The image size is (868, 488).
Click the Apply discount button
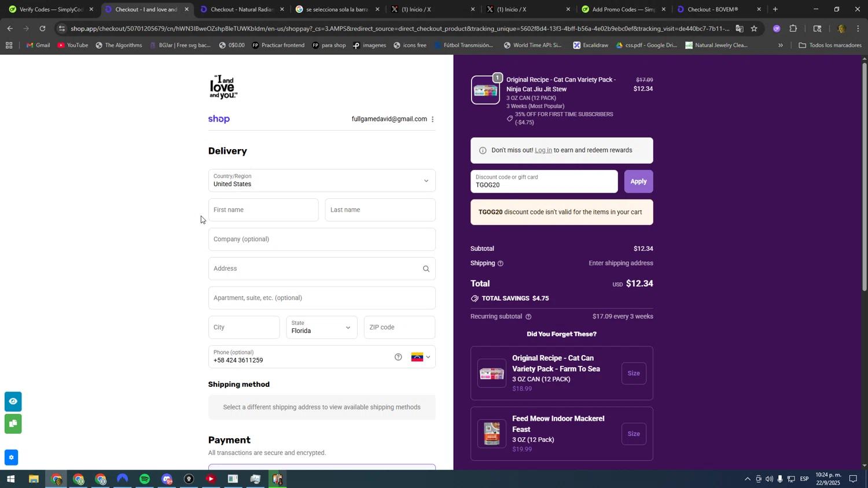click(638, 182)
